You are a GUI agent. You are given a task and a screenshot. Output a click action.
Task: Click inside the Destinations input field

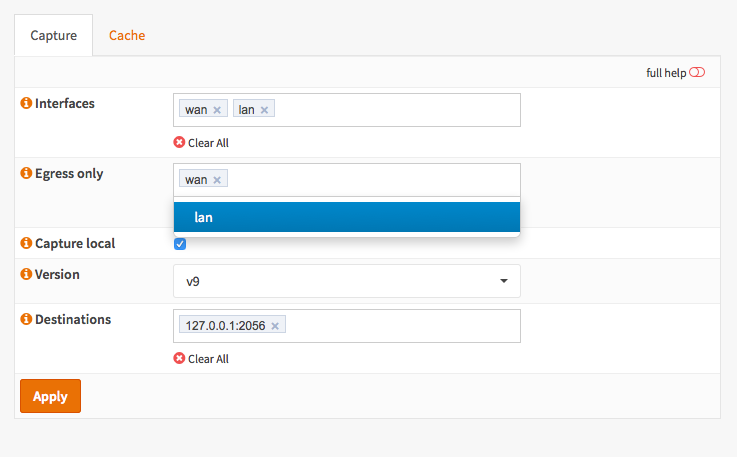click(x=400, y=325)
